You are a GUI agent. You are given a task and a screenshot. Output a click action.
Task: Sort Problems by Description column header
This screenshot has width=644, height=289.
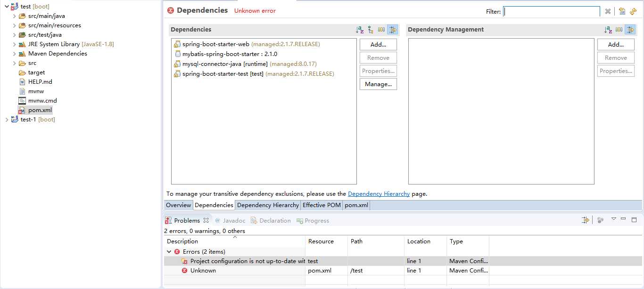[x=234, y=241]
